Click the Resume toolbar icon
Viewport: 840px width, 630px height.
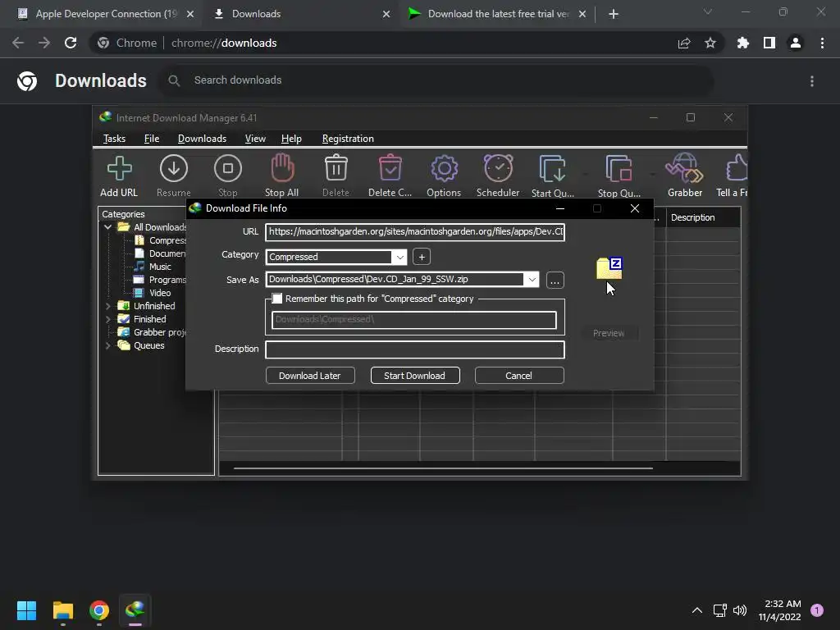coord(174,169)
